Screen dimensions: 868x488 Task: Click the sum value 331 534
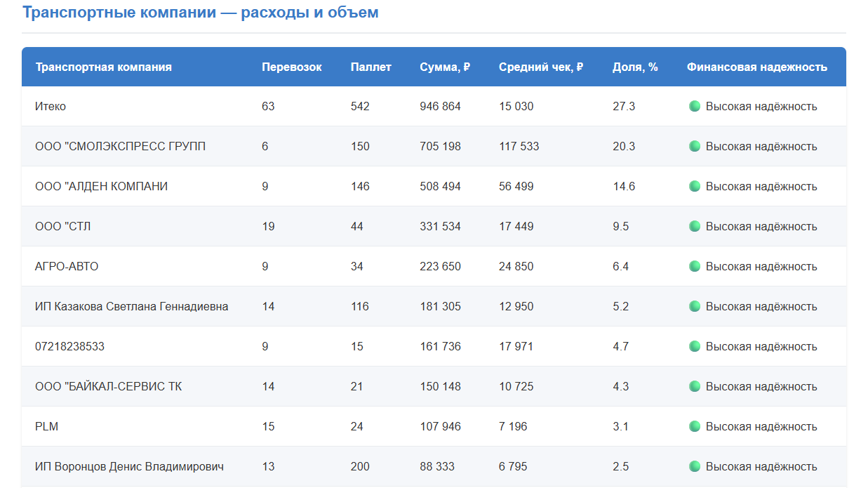[441, 226]
